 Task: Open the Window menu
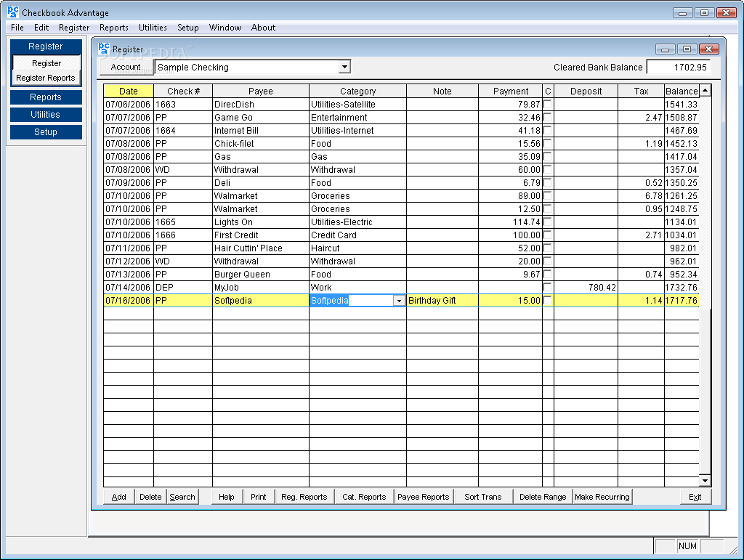click(225, 28)
